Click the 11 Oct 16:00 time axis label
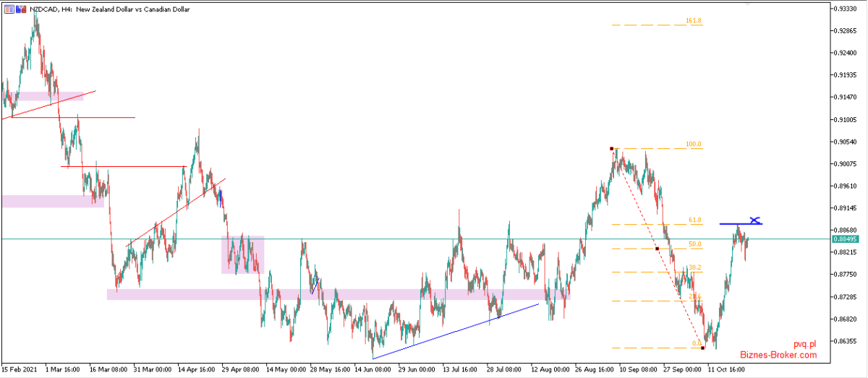This screenshot has width=868, height=378. click(x=727, y=368)
